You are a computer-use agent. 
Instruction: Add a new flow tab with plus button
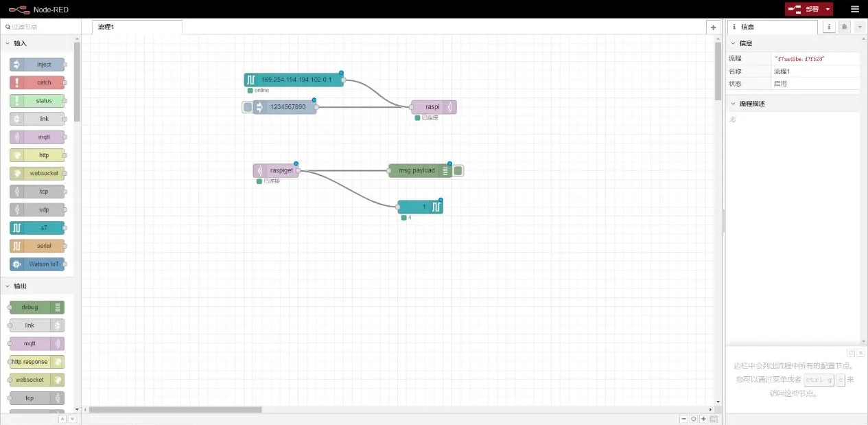click(x=714, y=27)
